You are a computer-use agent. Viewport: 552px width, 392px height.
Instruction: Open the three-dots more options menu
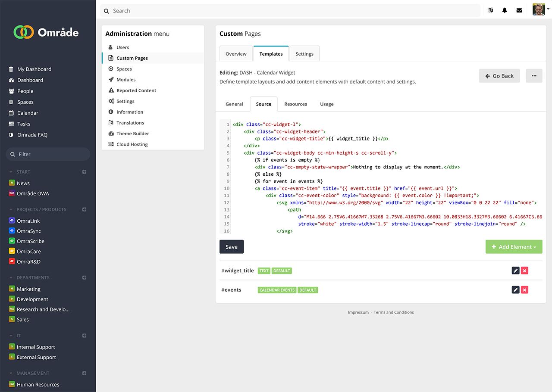click(534, 76)
